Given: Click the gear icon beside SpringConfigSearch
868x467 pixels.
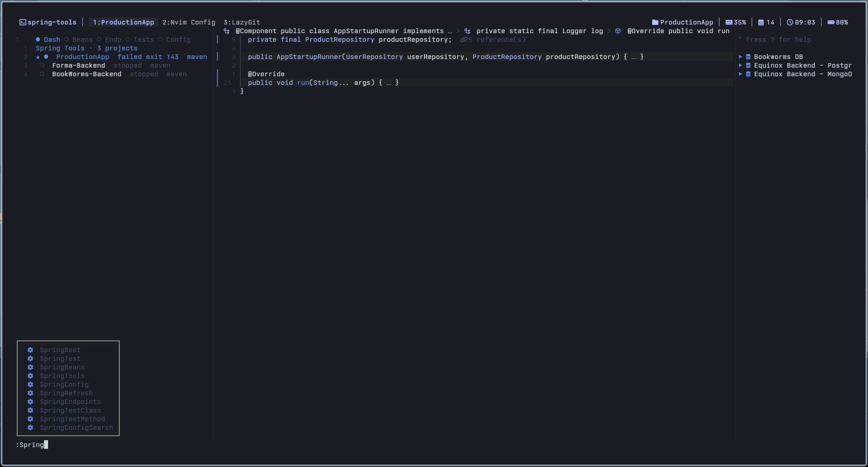Looking at the screenshot, I should coord(30,428).
